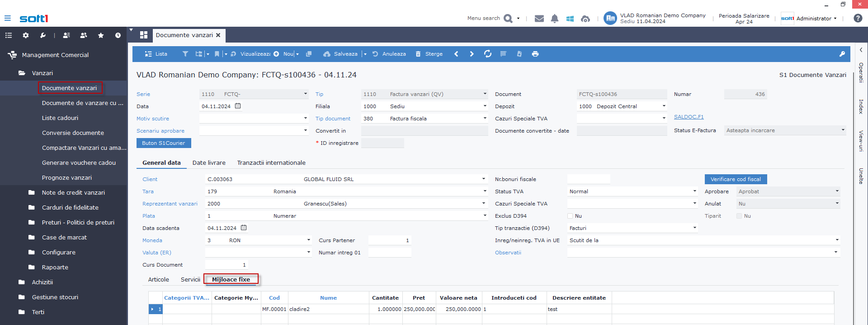Open Gestiune stocuri folder

[x=55, y=297]
